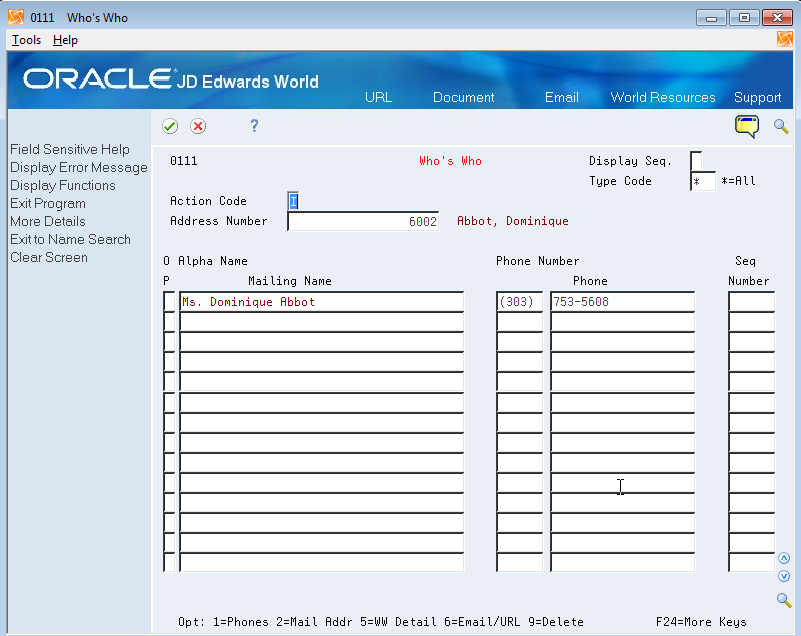Click the F24=More Keys text
The image size is (801, 636).
(x=701, y=622)
